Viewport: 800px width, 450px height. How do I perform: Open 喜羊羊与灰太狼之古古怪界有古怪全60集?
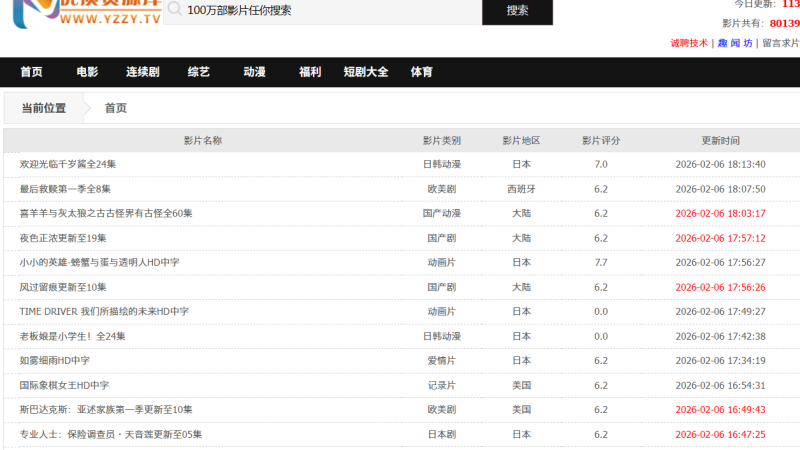tap(106, 213)
